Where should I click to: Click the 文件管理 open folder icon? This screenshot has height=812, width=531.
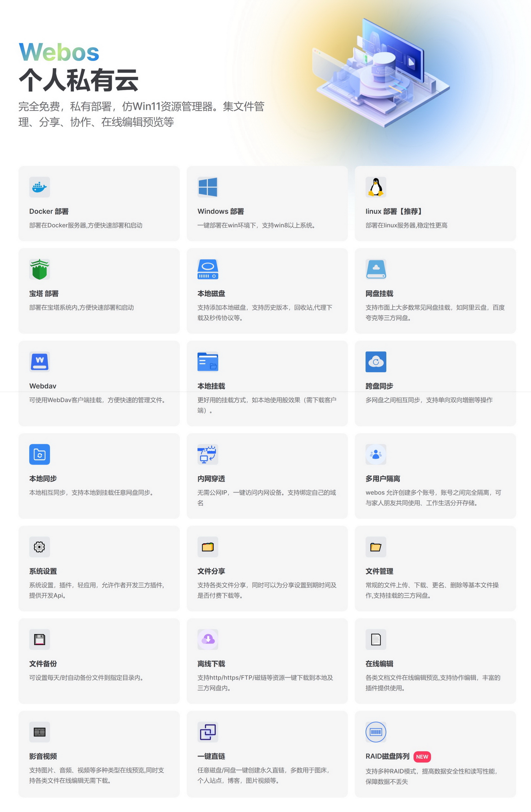(376, 547)
